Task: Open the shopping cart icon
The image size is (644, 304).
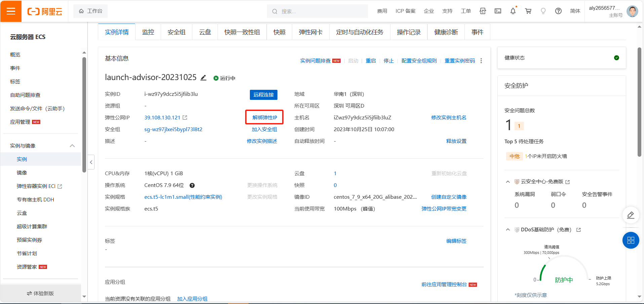Action: tap(528, 11)
